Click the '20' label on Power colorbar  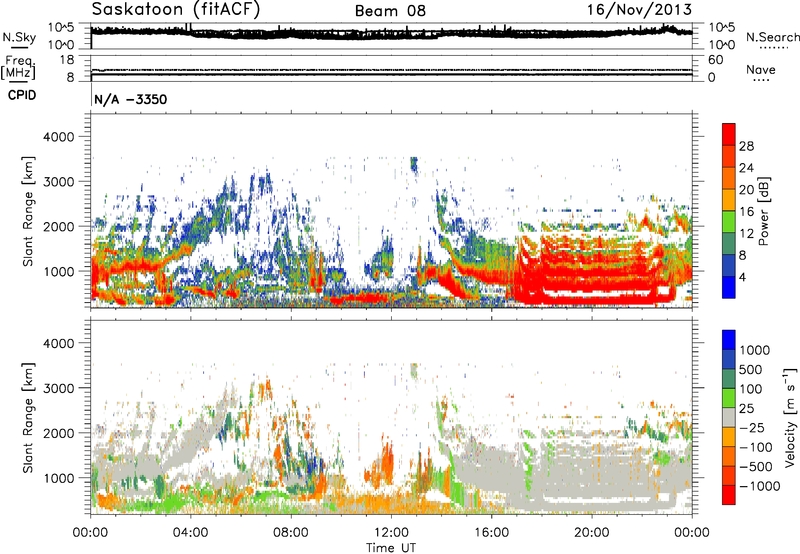(746, 190)
